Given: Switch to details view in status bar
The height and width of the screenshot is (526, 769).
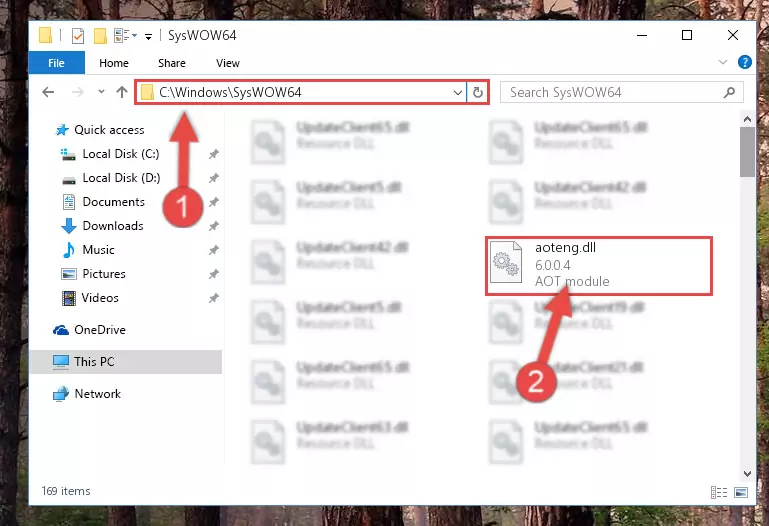Looking at the screenshot, I should [719, 492].
